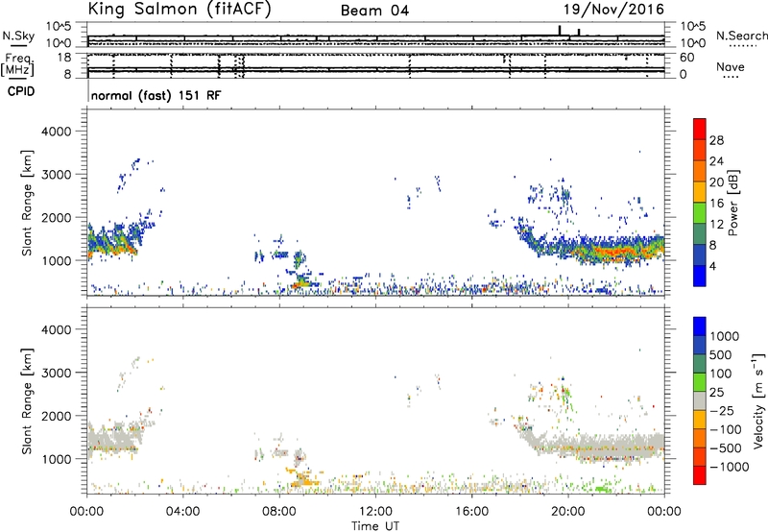Click the Beam 04 label
The height and width of the screenshot is (532, 768).
coord(374,11)
